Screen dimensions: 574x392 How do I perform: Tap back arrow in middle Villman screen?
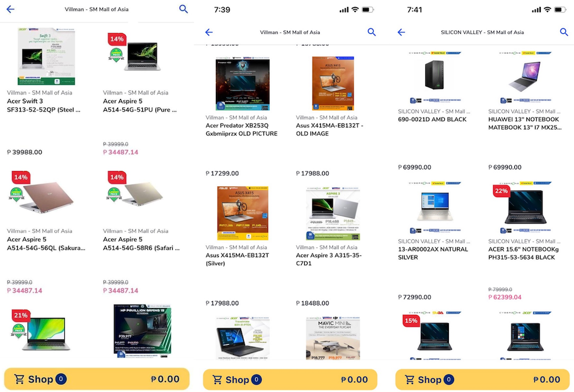209,32
